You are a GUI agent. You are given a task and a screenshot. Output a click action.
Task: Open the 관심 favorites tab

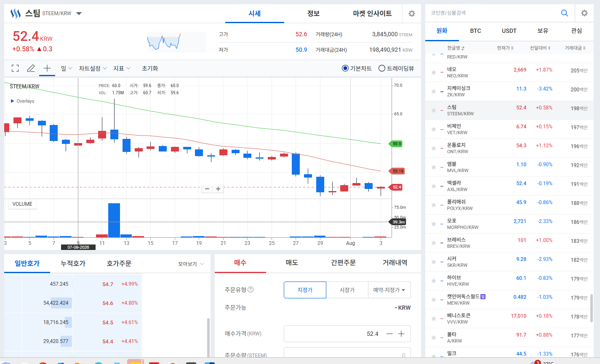click(x=576, y=31)
